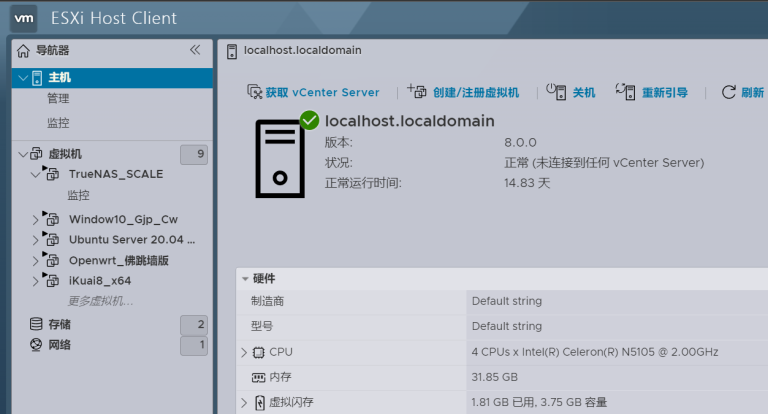Click the network globe icon beside 网络
Image resolution: width=768 pixels, height=414 pixels.
36,344
